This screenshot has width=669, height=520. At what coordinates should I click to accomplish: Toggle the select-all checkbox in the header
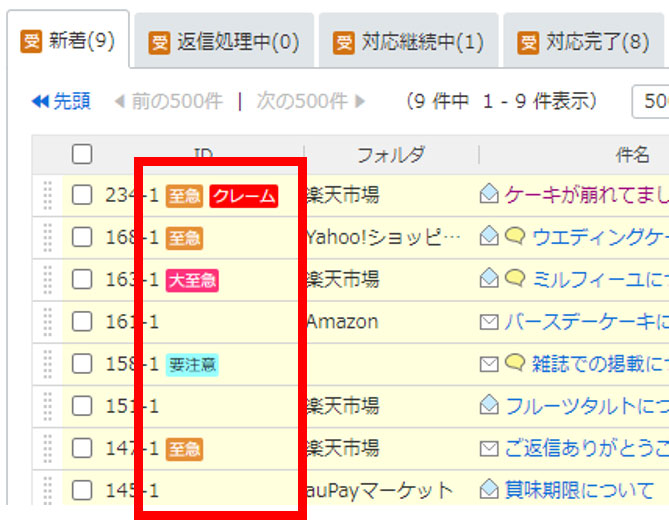pos(82,154)
